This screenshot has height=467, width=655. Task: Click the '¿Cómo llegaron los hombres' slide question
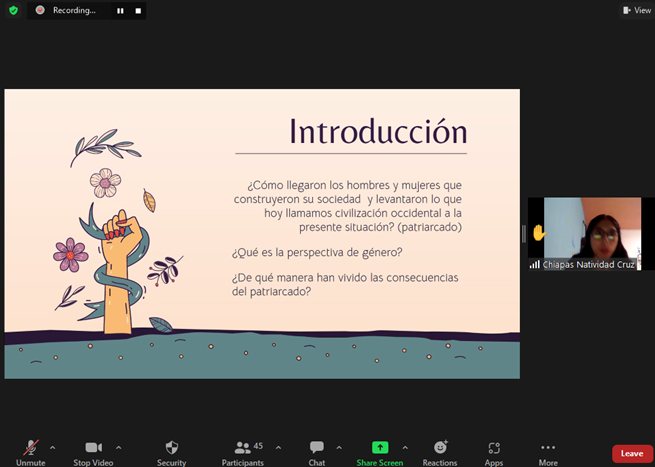click(x=348, y=206)
